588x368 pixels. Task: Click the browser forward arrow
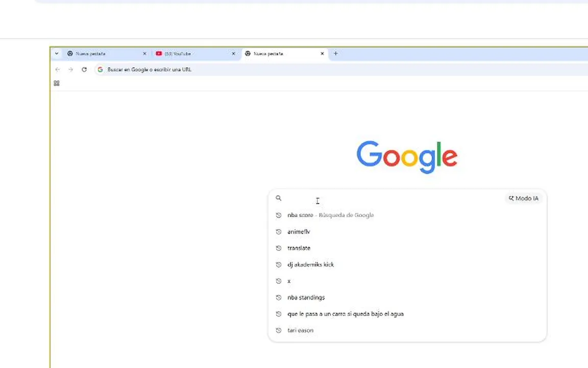pos(70,70)
